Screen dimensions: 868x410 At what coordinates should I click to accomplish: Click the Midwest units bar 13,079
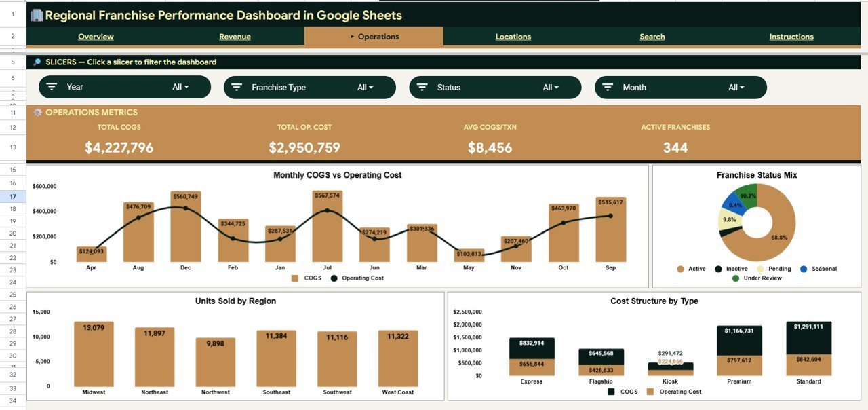point(94,354)
